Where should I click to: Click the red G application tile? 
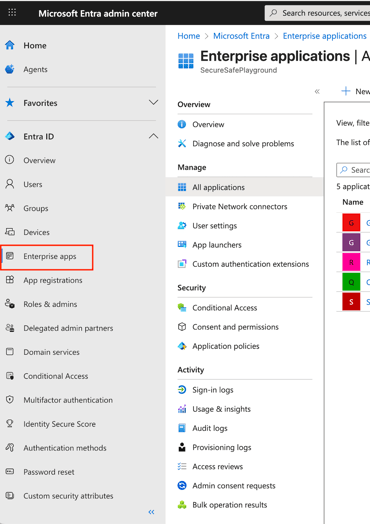pos(351,223)
